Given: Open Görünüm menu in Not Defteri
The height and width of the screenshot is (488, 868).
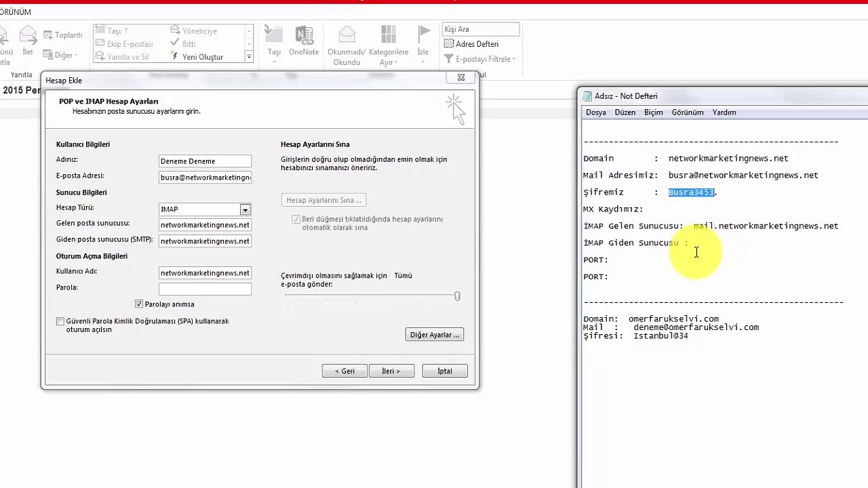Looking at the screenshot, I should (x=688, y=113).
